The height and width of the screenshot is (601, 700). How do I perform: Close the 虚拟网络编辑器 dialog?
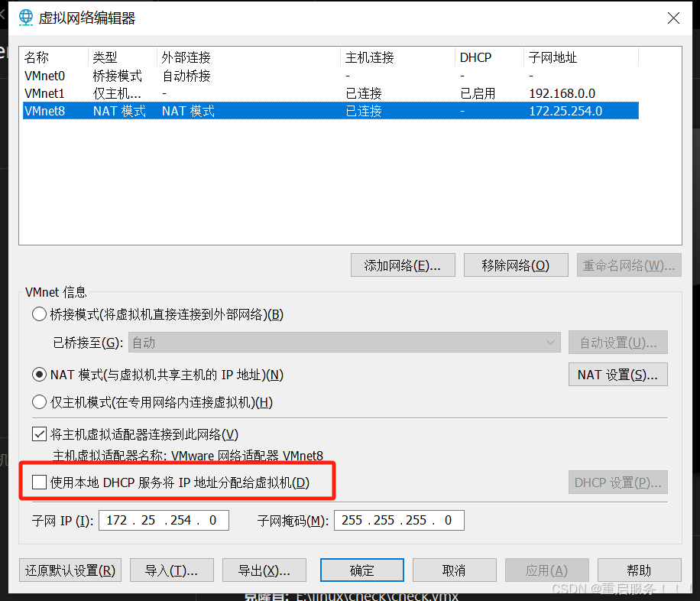click(673, 18)
